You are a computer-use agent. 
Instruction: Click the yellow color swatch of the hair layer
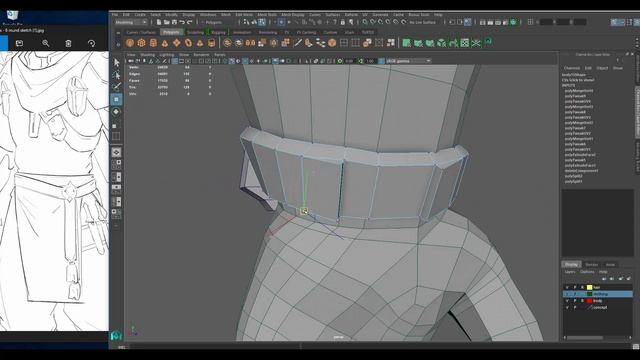tap(589, 287)
